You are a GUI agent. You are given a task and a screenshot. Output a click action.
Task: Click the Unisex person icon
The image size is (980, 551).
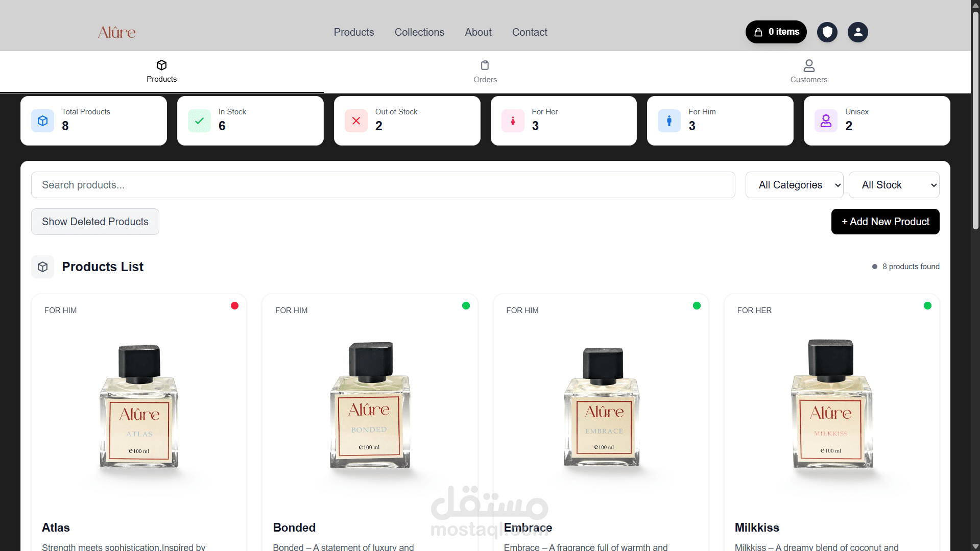pyautogui.click(x=826, y=121)
